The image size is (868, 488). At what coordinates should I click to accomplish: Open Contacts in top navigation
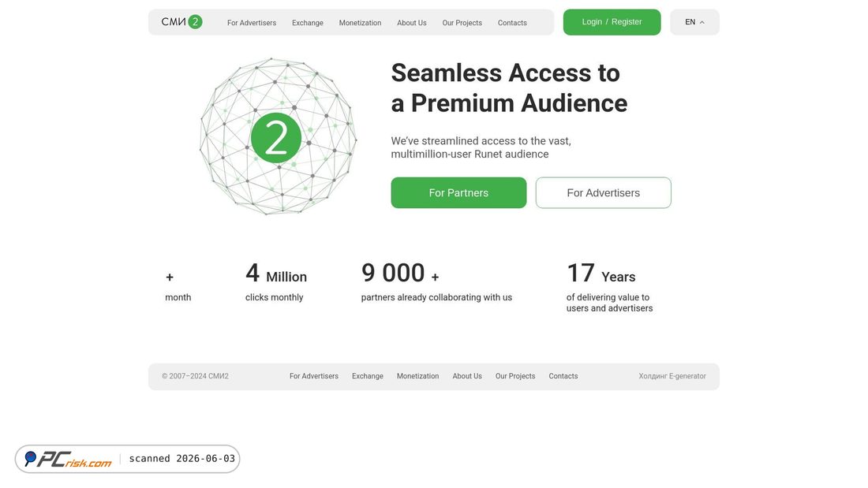tap(512, 23)
